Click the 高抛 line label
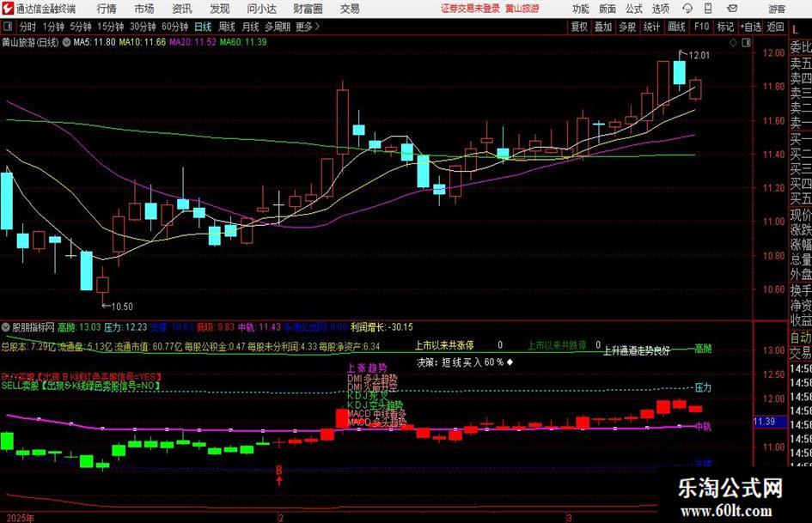This screenshot has width=812, height=523. click(x=703, y=349)
